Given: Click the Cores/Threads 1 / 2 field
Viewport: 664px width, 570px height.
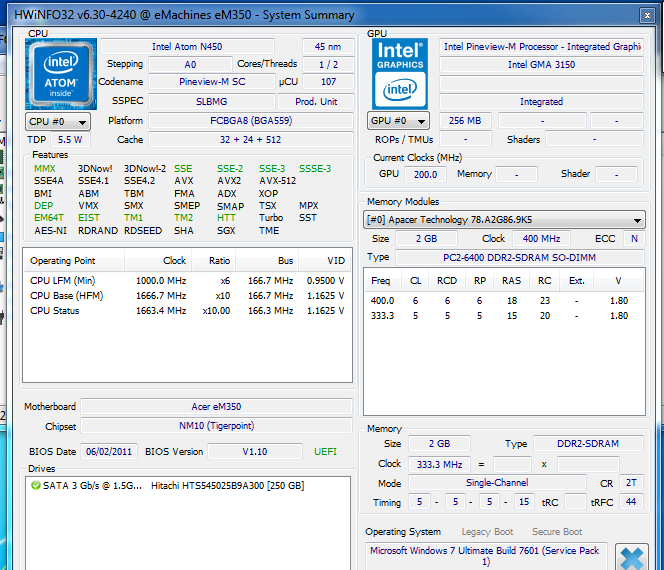Looking at the screenshot, I should click(x=328, y=64).
